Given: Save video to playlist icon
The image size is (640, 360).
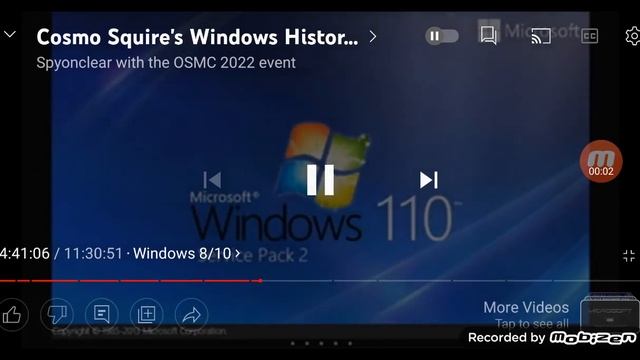Looking at the screenshot, I should (x=147, y=315).
